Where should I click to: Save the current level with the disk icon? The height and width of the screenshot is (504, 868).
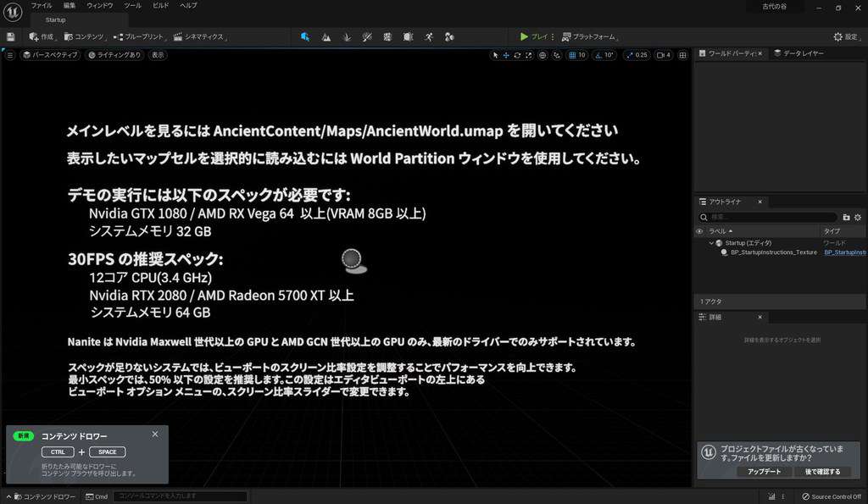(10, 36)
